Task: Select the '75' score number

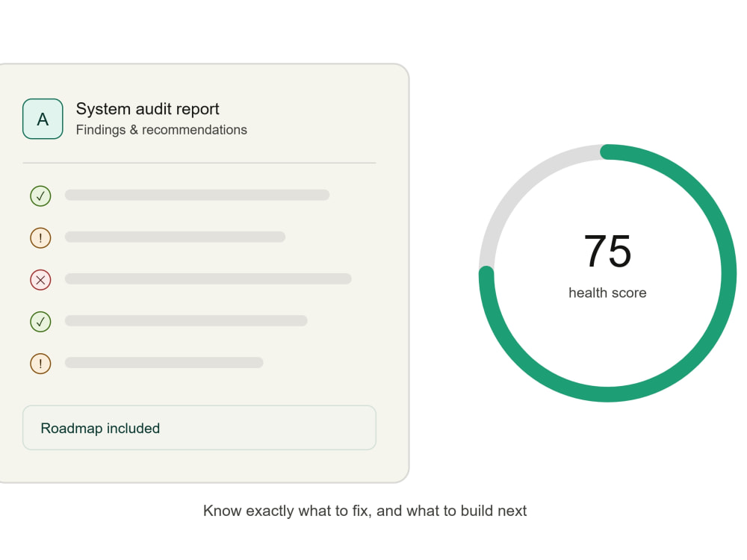Action: point(607,251)
